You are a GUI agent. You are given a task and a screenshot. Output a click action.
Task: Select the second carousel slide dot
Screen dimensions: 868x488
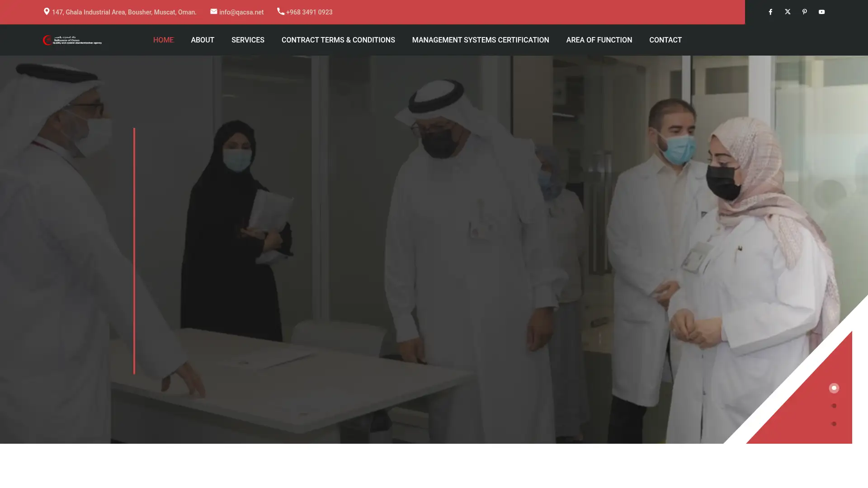tap(834, 405)
